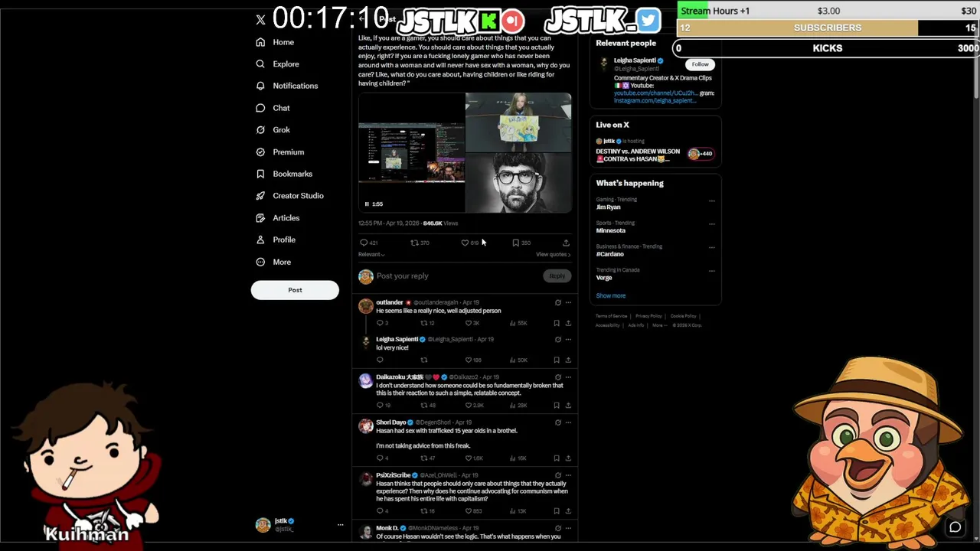Open Articles in sidebar
This screenshot has height=551, width=980.
click(278, 218)
